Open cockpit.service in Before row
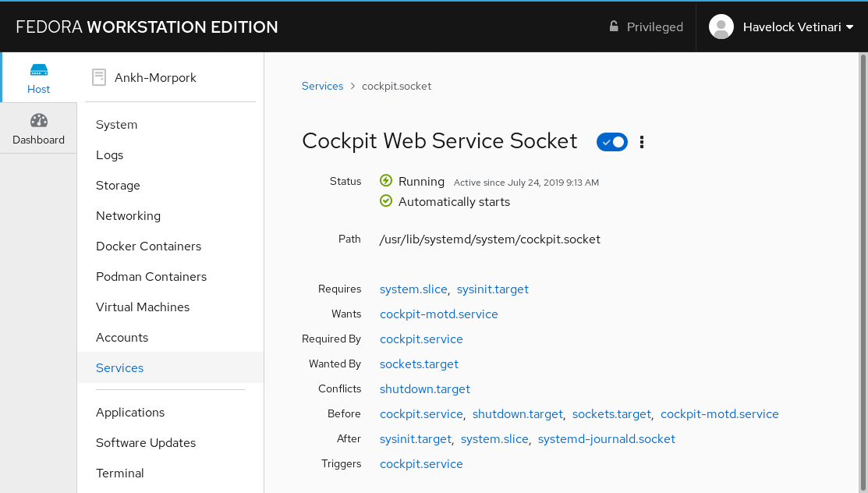 click(421, 413)
